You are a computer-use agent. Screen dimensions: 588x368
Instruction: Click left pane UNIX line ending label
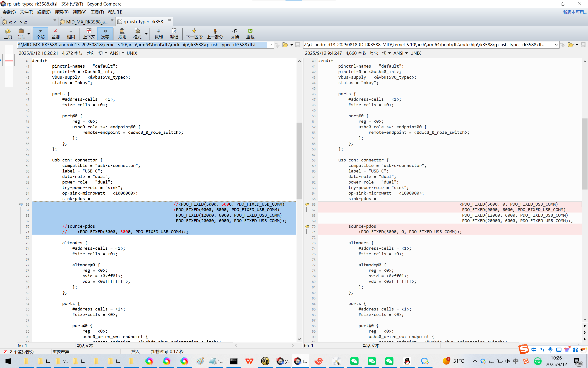click(x=132, y=53)
